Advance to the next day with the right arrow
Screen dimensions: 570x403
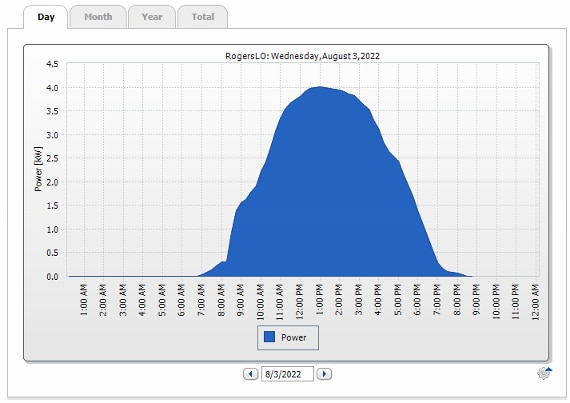(324, 374)
